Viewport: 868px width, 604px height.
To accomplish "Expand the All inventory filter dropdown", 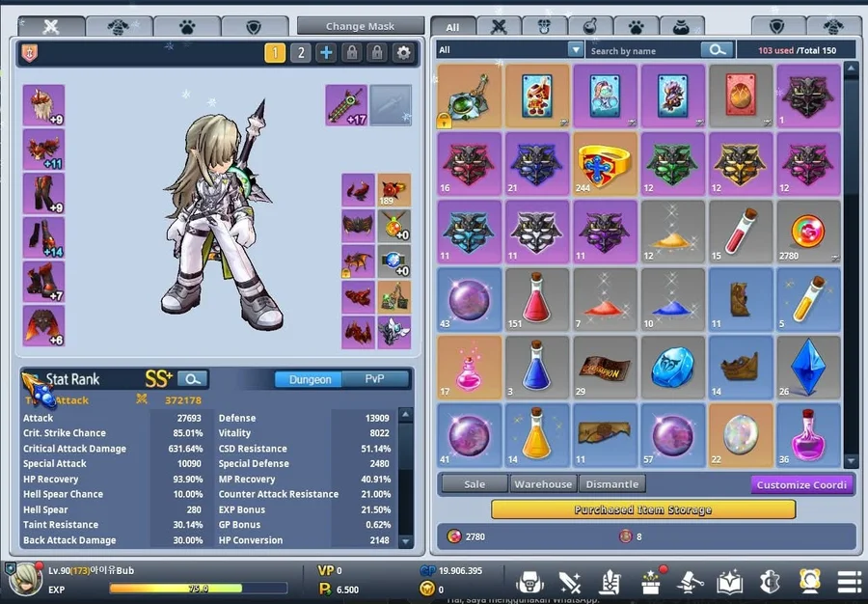I will click(x=576, y=49).
